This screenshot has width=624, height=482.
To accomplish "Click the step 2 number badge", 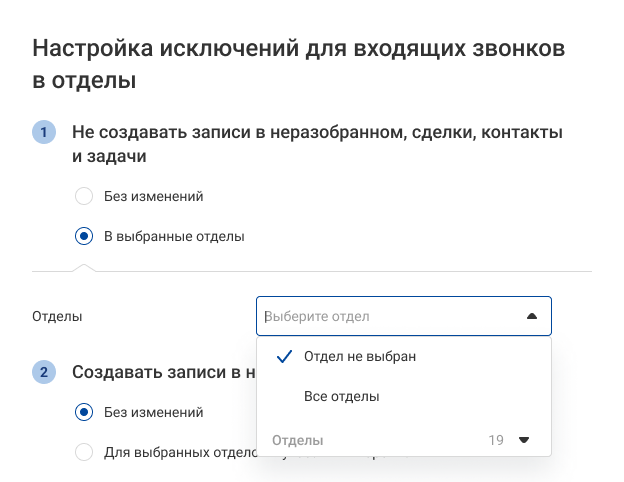I will [45, 373].
